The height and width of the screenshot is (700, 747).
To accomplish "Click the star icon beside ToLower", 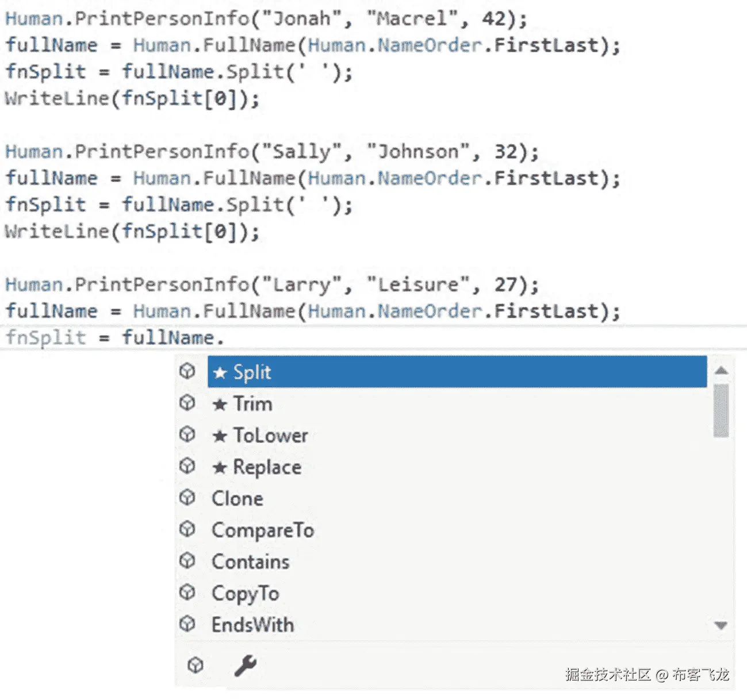I will click(219, 434).
